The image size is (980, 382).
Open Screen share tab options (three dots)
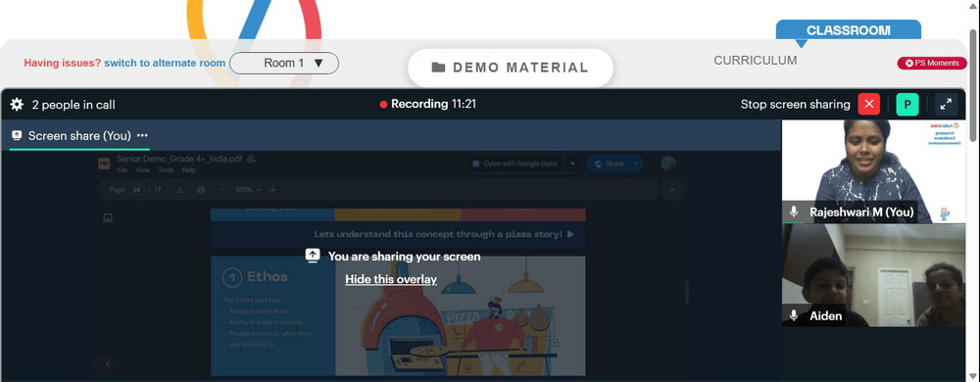tap(142, 135)
